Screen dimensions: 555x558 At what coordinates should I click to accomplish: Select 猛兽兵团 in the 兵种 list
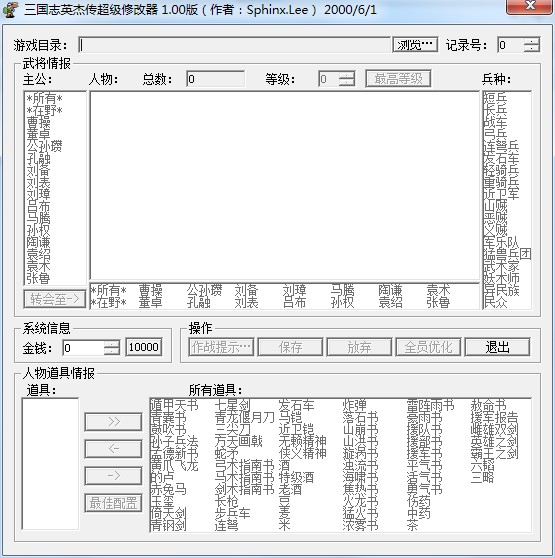507,254
